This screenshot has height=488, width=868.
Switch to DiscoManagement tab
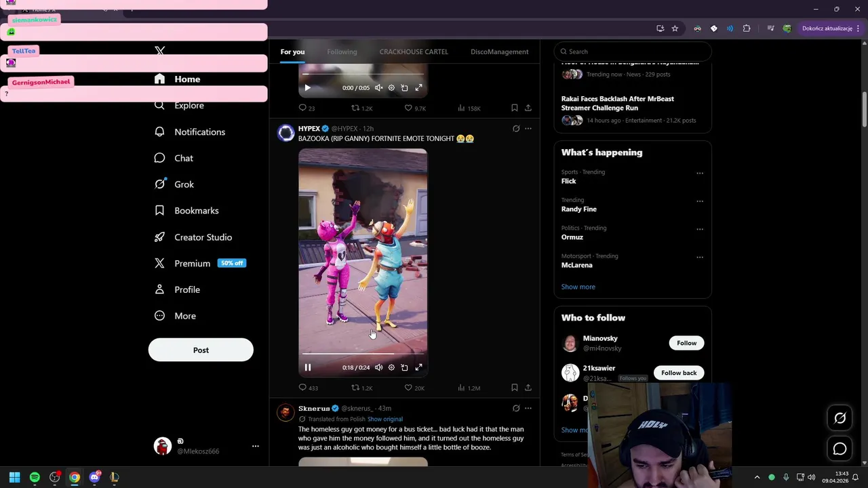pyautogui.click(x=499, y=52)
